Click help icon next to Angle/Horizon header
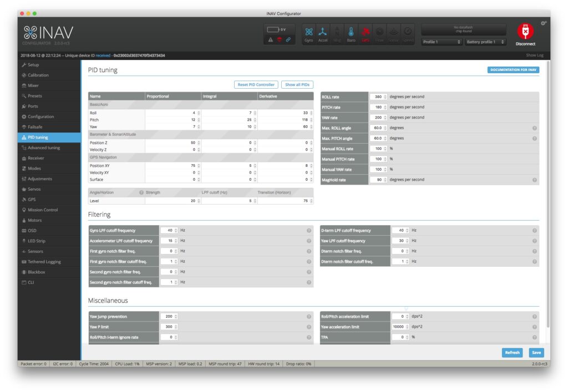568x392 pixels. click(141, 192)
